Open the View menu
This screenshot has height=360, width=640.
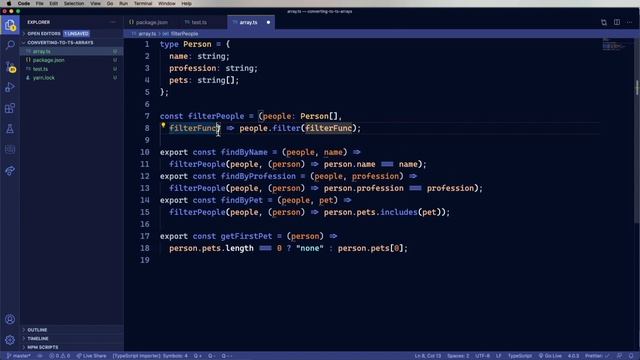[x=96, y=3]
